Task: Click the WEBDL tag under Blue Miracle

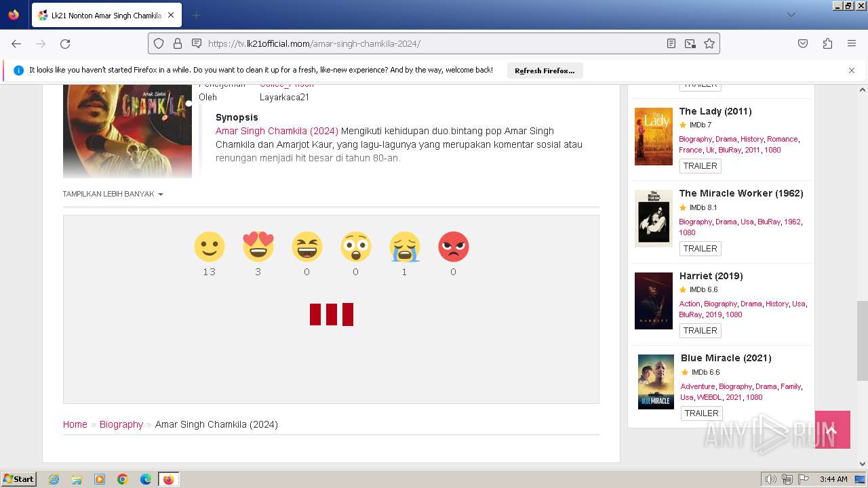Action: (709, 397)
